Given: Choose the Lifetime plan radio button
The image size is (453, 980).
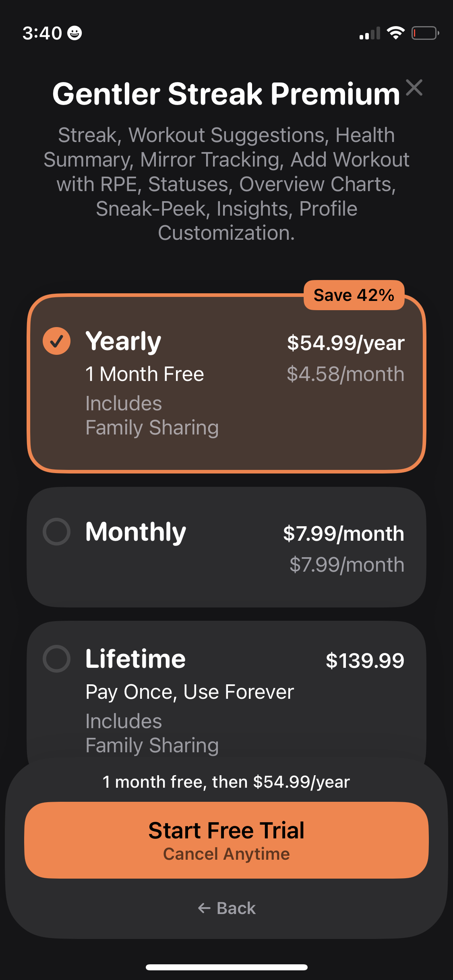Looking at the screenshot, I should (x=57, y=659).
